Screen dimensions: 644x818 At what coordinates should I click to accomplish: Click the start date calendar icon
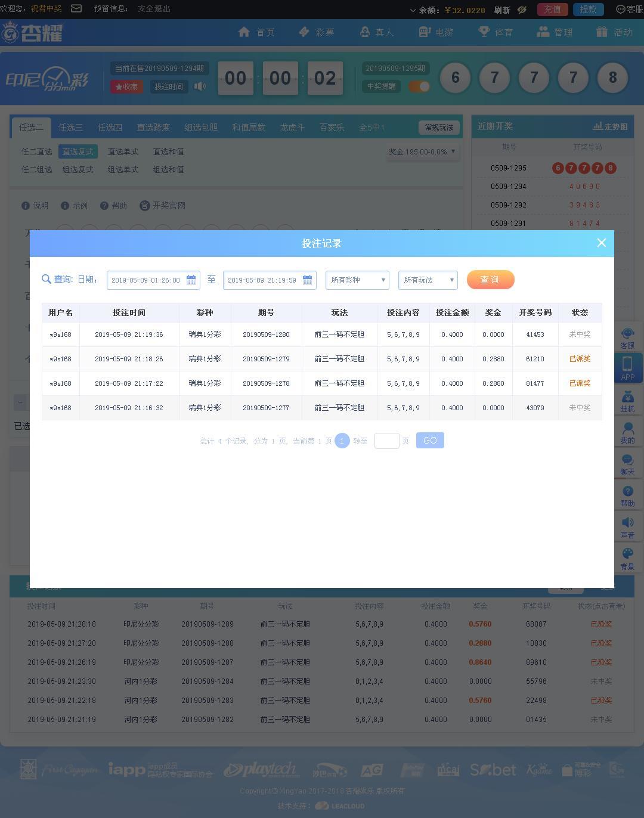tap(191, 280)
